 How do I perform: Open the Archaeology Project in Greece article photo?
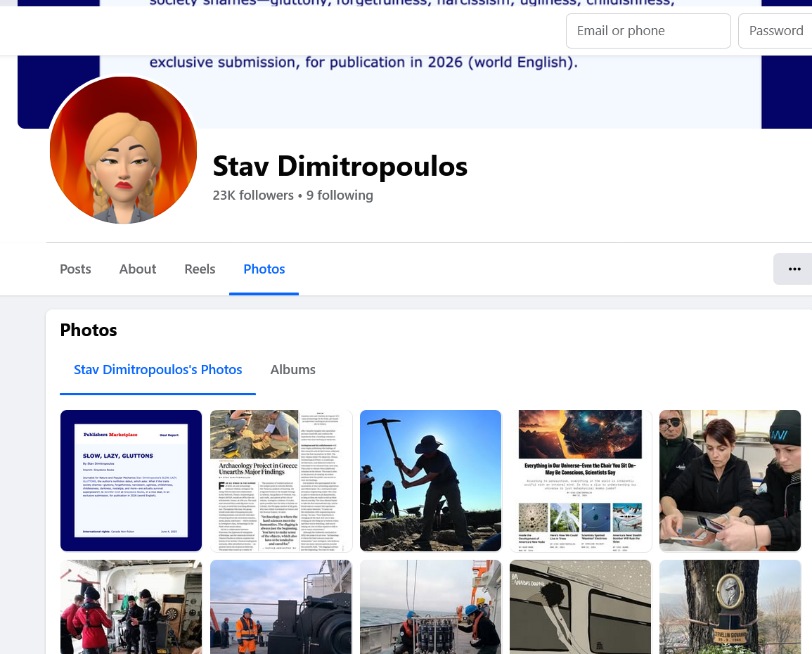[281, 480]
